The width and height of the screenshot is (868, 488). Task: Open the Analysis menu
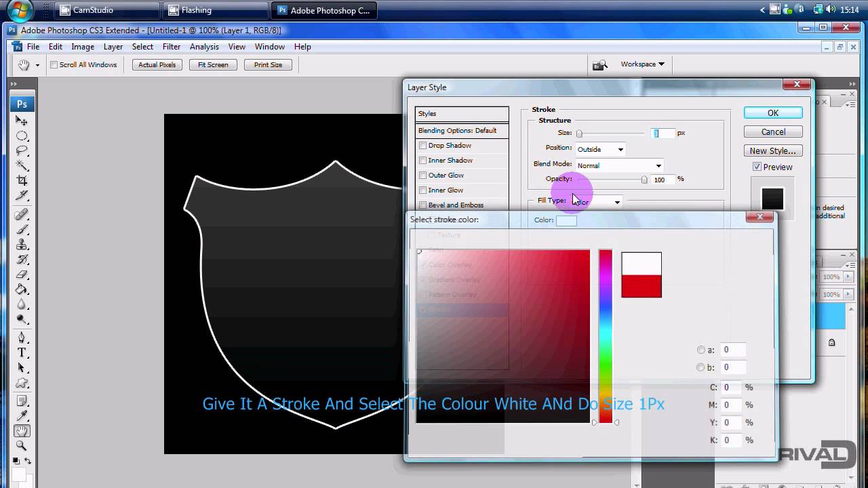[204, 47]
